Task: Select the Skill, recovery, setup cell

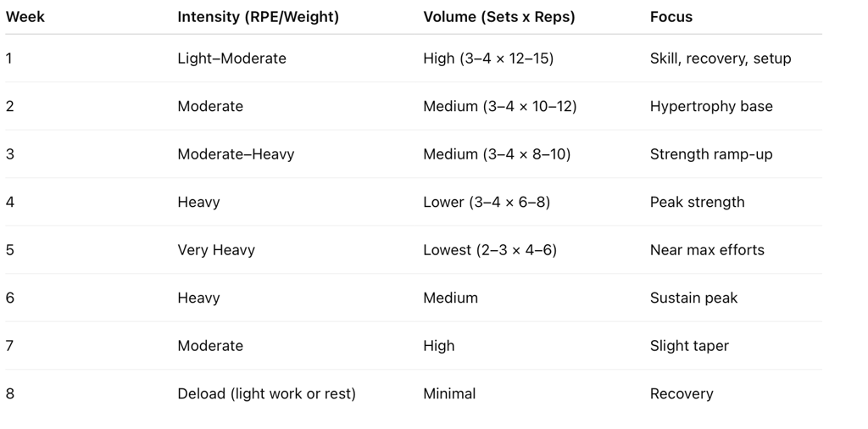Action: click(x=721, y=58)
